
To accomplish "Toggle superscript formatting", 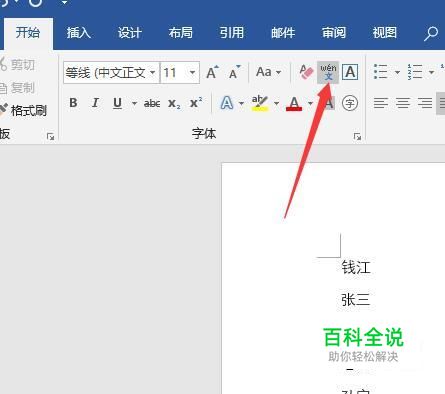I will coord(196,103).
